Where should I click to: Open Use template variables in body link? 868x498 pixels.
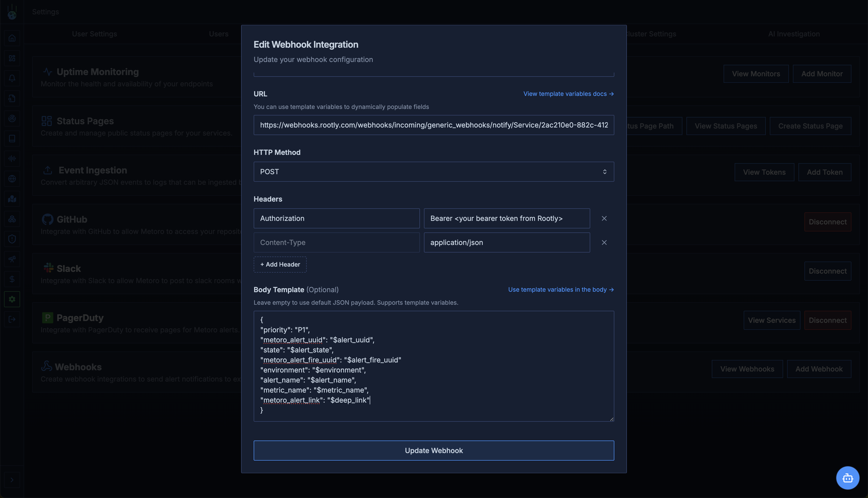[561, 289]
